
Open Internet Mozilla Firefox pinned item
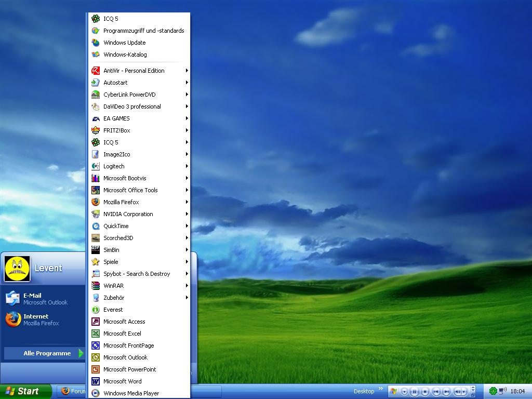tap(44, 320)
